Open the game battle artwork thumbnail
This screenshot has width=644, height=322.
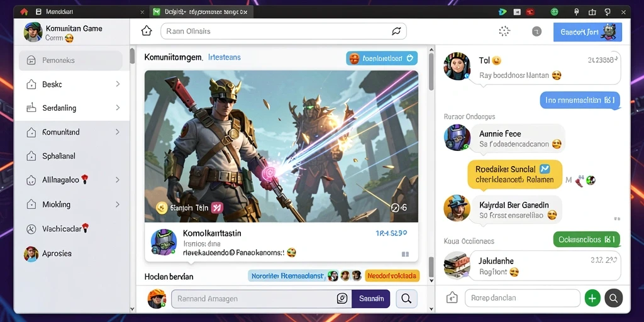click(x=281, y=146)
